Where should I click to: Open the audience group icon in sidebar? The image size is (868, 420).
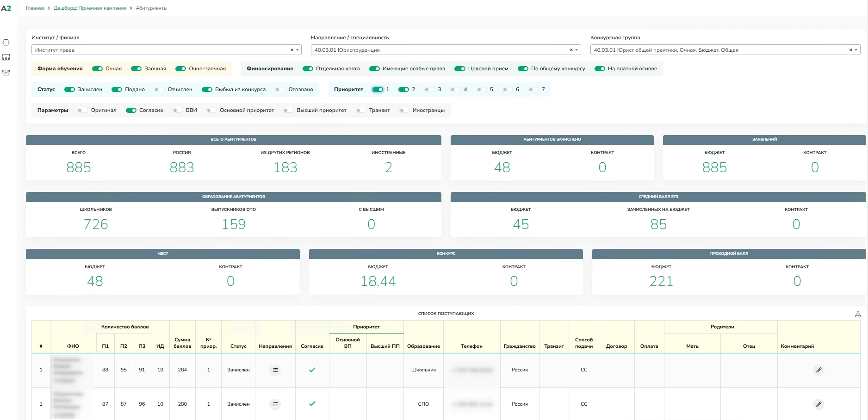coord(6,57)
